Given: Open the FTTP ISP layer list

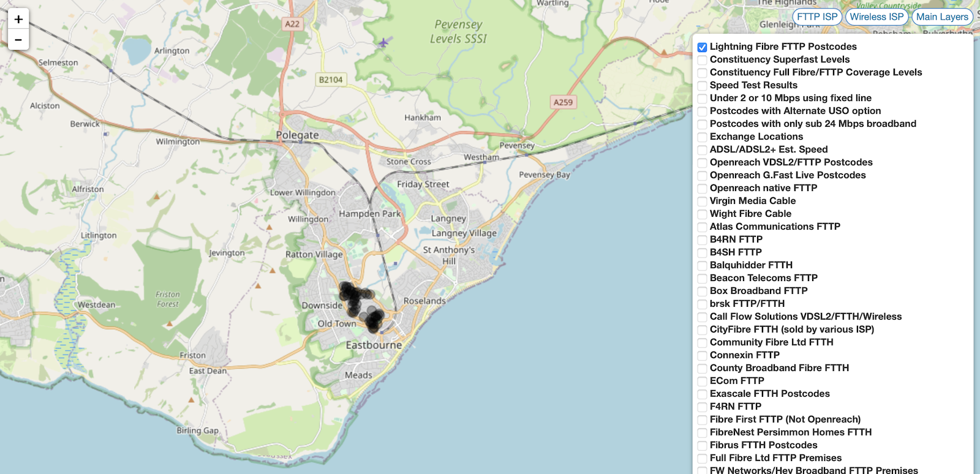Looking at the screenshot, I should (x=817, y=17).
